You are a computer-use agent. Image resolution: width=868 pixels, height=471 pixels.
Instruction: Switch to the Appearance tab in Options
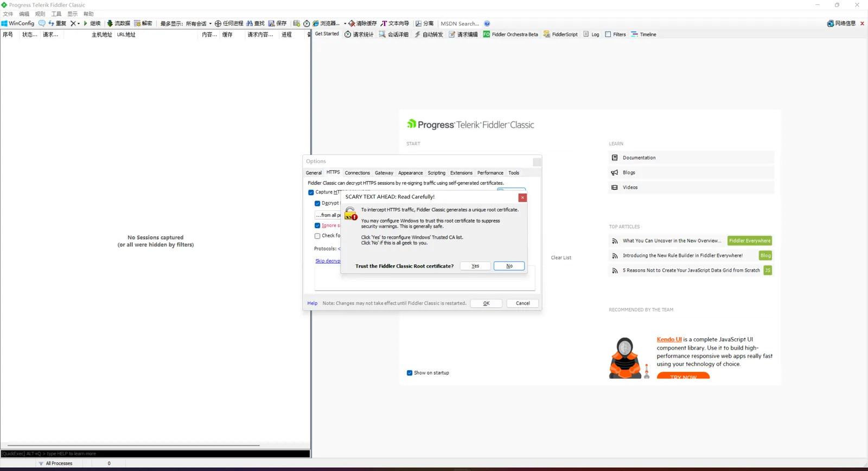click(x=411, y=173)
